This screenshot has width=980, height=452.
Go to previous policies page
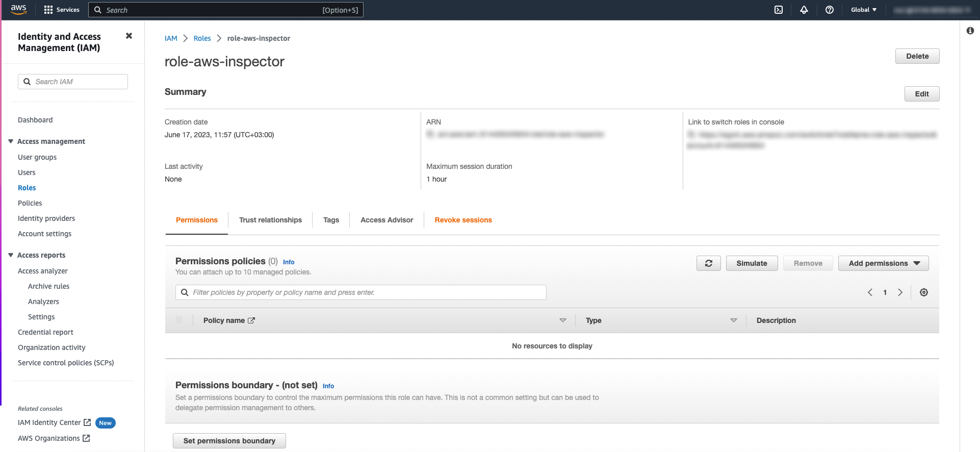(870, 292)
